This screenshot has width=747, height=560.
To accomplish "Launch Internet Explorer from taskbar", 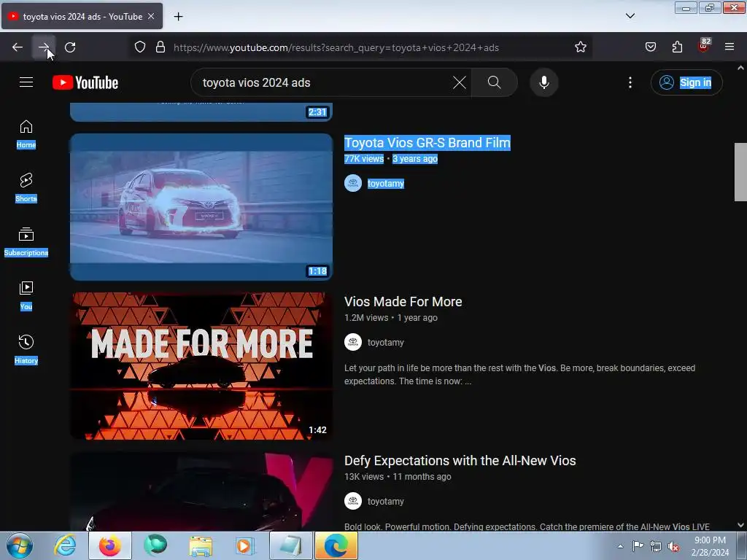I will 65,545.
